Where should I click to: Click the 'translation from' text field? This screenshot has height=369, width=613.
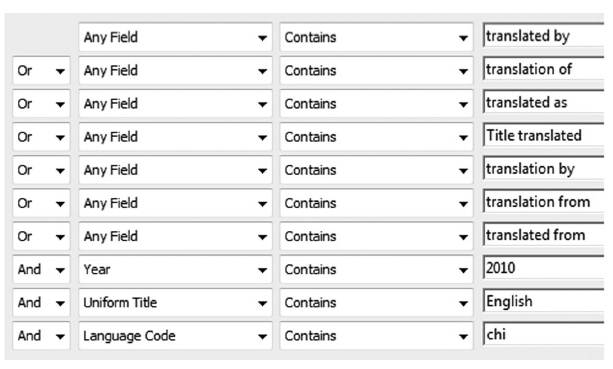[x=544, y=202]
